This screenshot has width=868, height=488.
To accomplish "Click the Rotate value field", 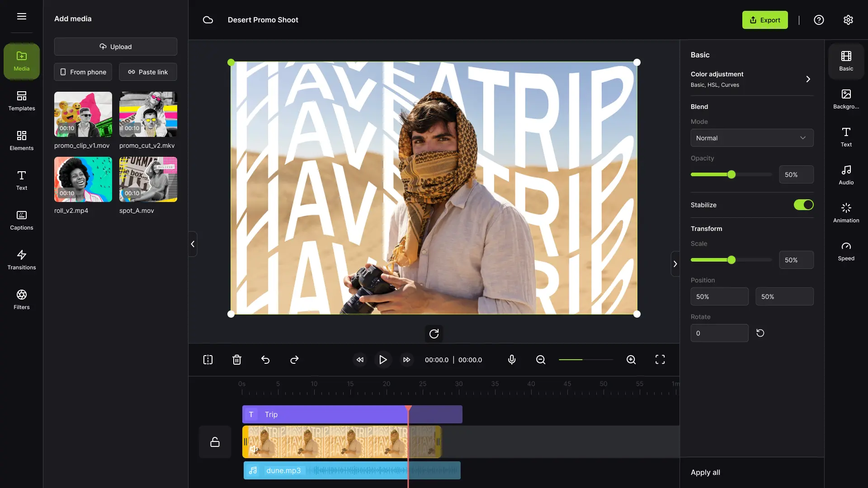I will coord(720,333).
